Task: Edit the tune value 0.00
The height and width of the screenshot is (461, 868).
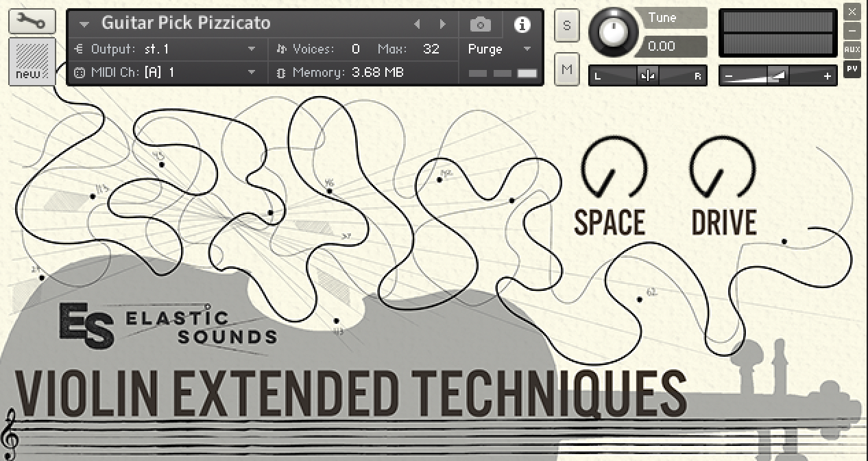Action: coord(671,47)
